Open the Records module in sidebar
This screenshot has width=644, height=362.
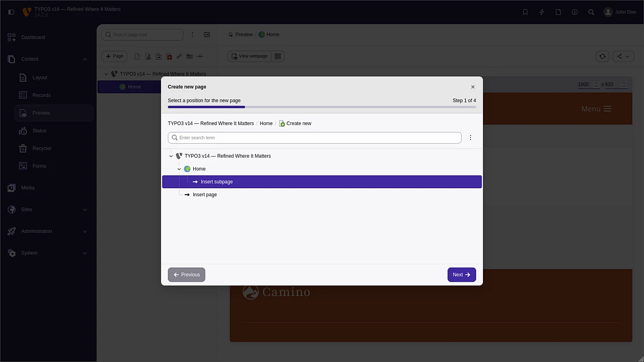41,95
